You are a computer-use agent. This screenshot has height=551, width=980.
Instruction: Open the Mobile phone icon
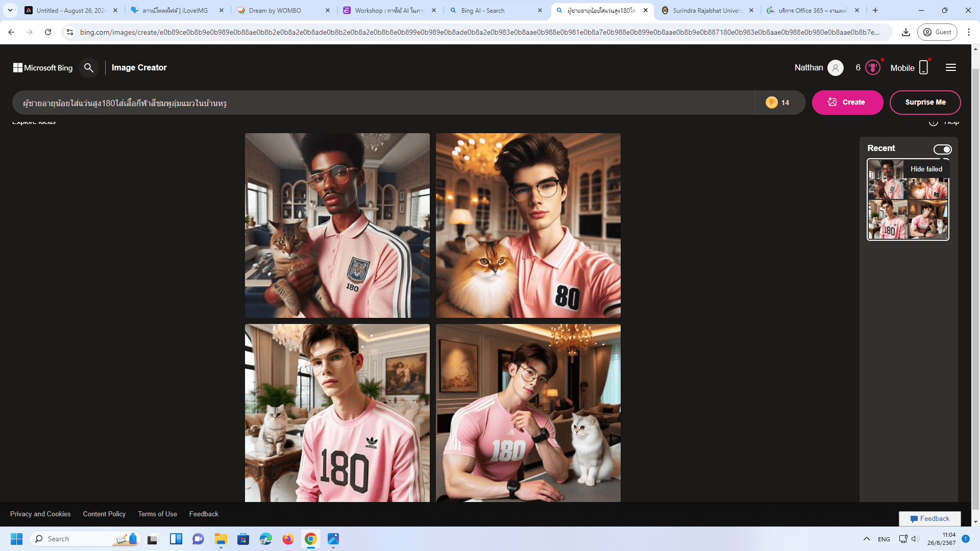(923, 68)
